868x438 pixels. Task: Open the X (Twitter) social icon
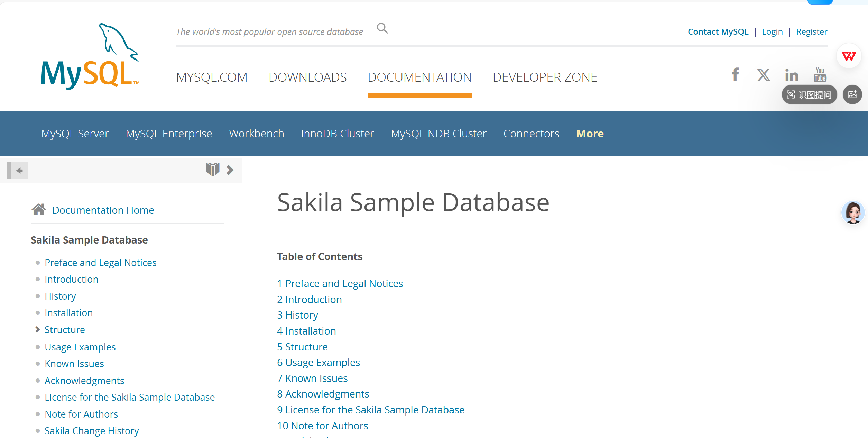pos(763,75)
